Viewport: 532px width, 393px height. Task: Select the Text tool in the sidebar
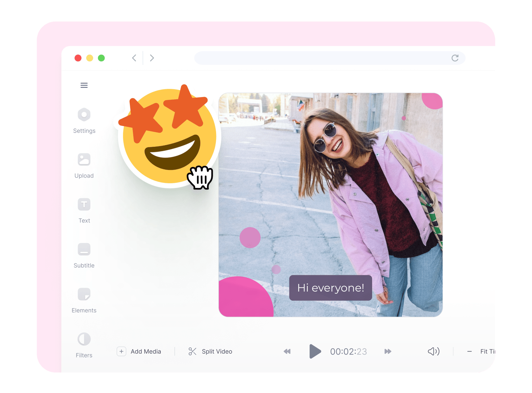pos(84,211)
